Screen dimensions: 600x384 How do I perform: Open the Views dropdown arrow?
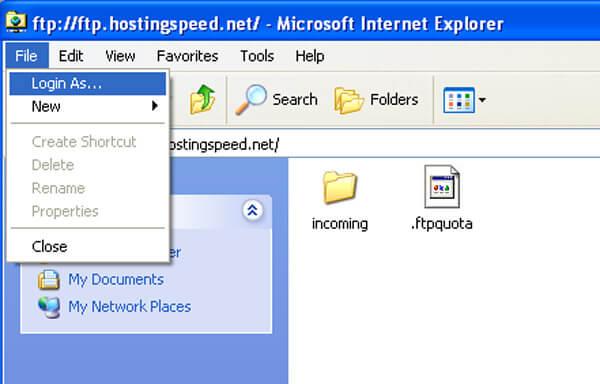[x=482, y=100]
